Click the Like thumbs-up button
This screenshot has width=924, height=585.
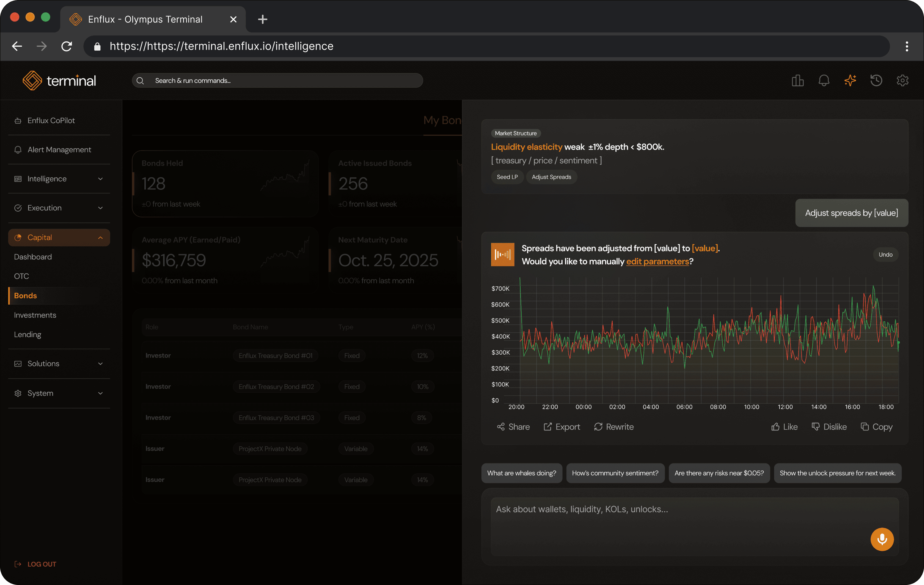coord(784,427)
